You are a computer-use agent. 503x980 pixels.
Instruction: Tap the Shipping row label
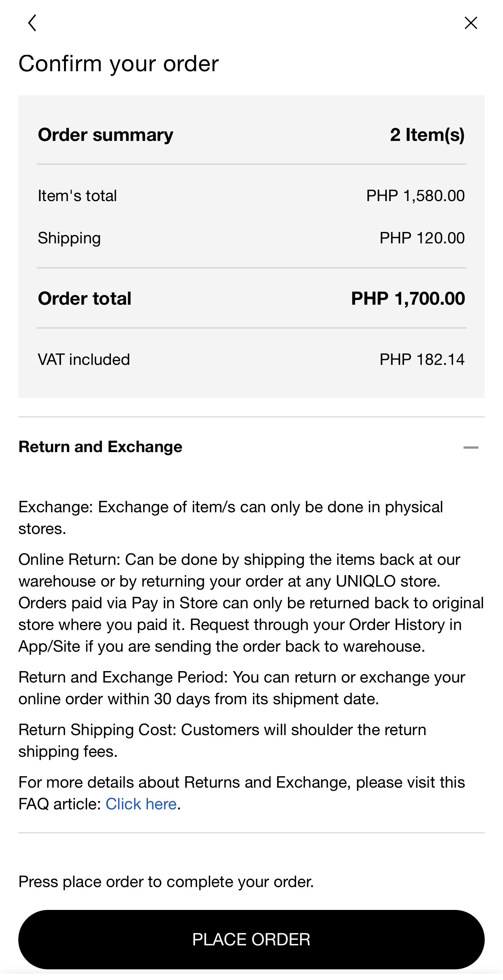(69, 238)
